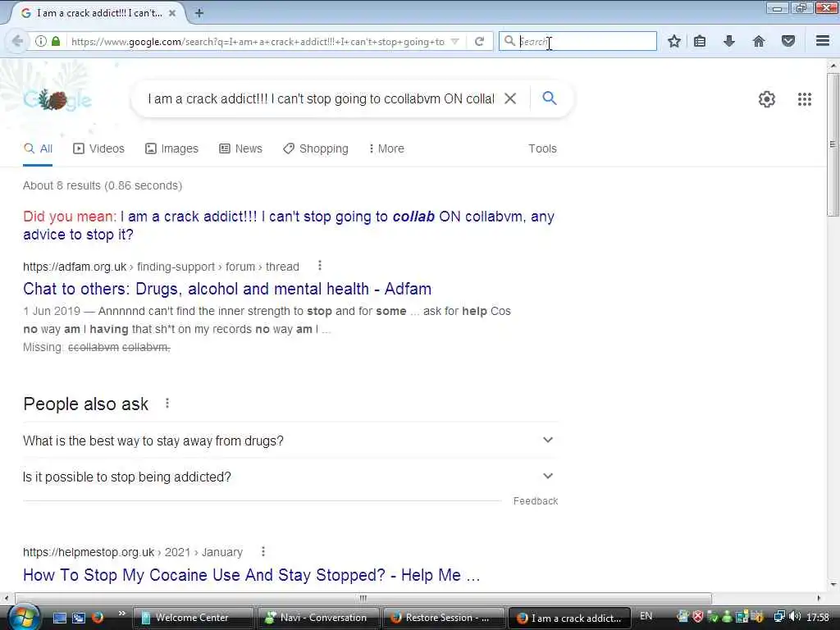Open volume control in system tray
840x630 pixels.
pos(794,617)
